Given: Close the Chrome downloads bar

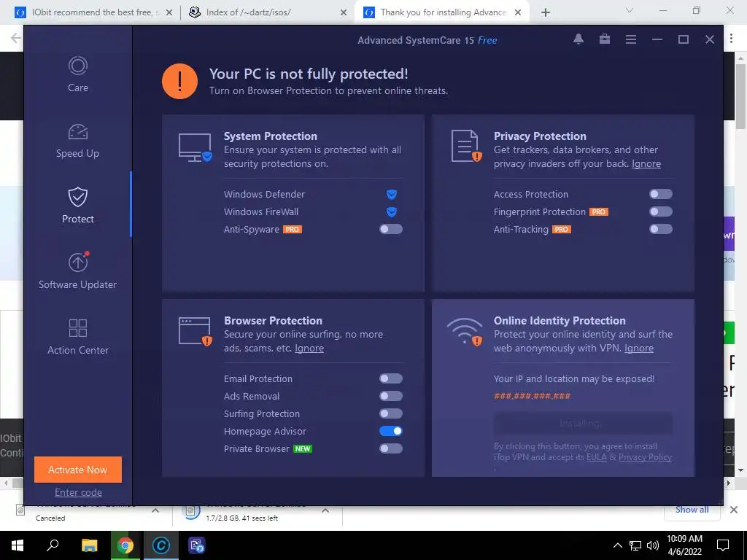Looking at the screenshot, I should point(734,510).
